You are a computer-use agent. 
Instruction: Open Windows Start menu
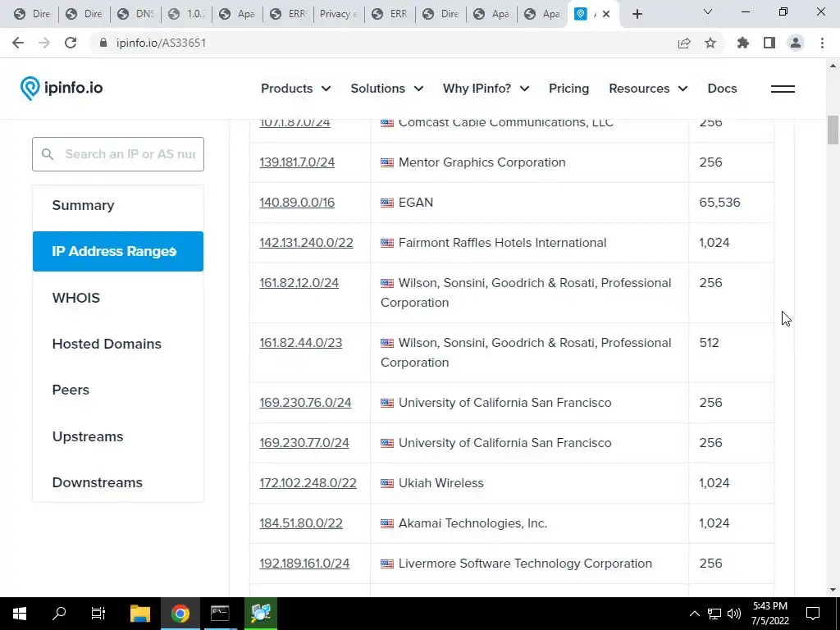[20, 614]
